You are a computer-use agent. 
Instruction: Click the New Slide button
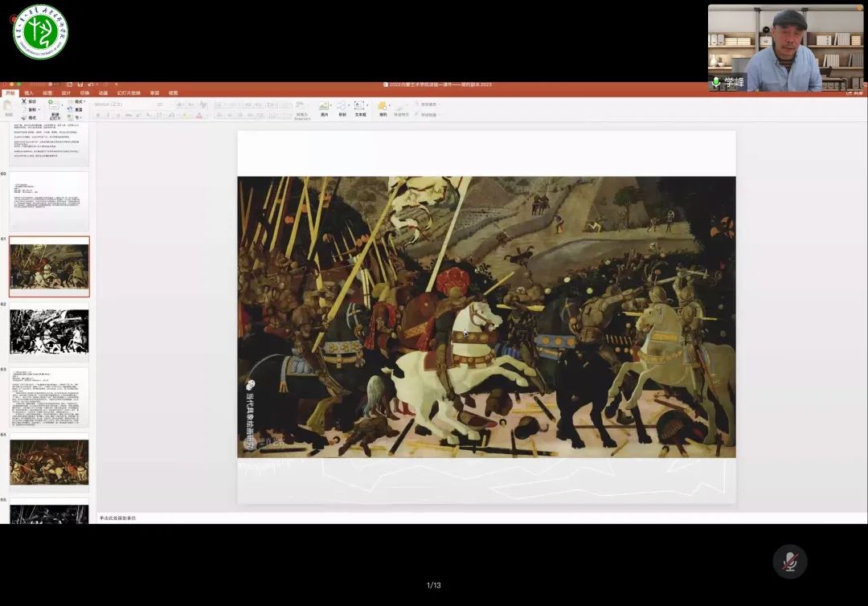[55, 109]
